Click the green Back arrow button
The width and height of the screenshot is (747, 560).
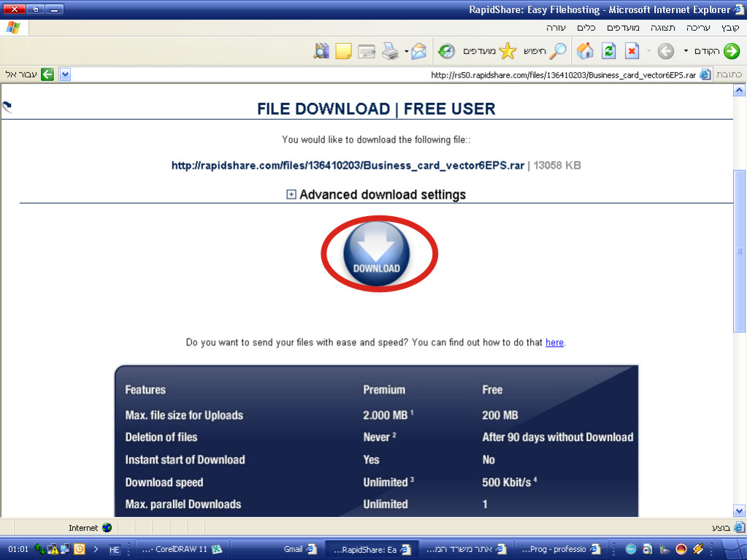tap(731, 51)
